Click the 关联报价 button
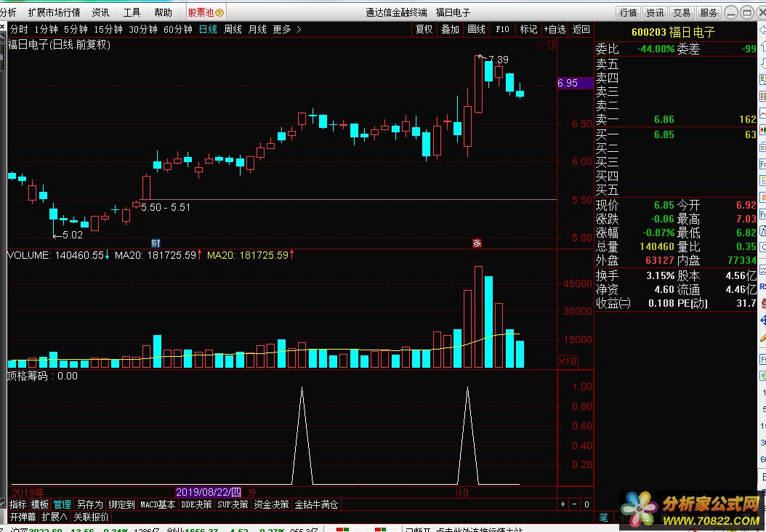Viewport: 766px width, 532px height. [x=91, y=517]
